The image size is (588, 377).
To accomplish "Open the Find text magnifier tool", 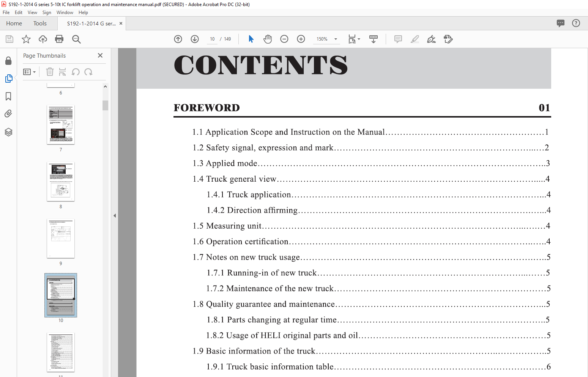I will click(x=76, y=39).
